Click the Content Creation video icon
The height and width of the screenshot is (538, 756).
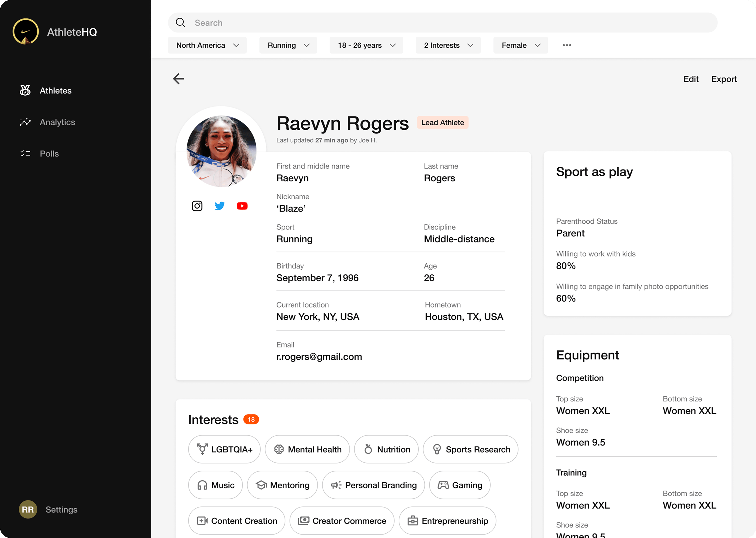click(202, 521)
